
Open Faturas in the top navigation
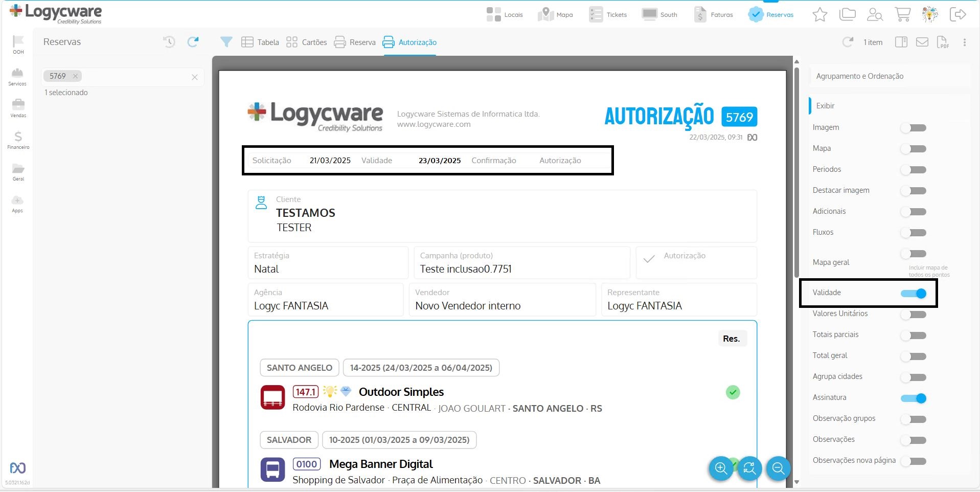714,15
